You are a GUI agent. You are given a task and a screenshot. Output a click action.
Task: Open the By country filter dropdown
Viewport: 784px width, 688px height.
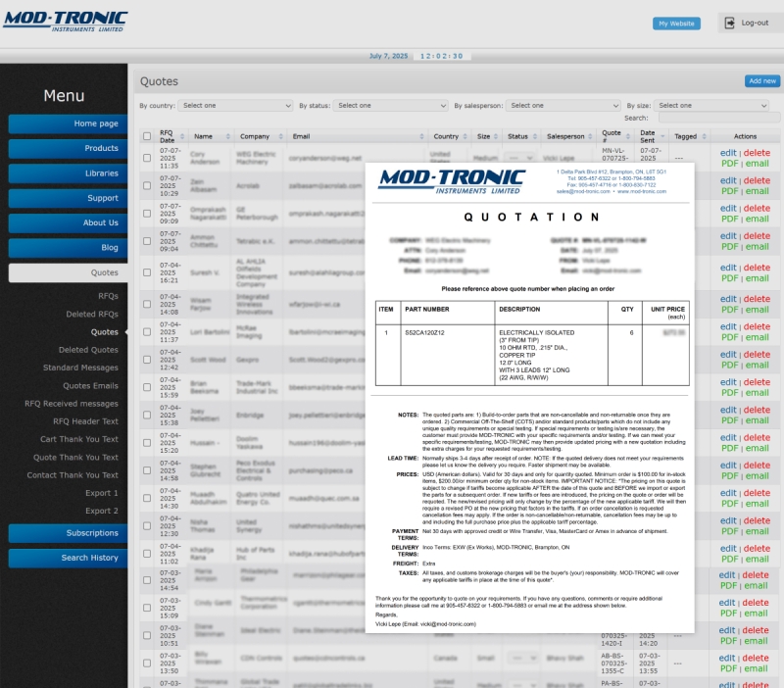pyautogui.click(x=235, y=106)
